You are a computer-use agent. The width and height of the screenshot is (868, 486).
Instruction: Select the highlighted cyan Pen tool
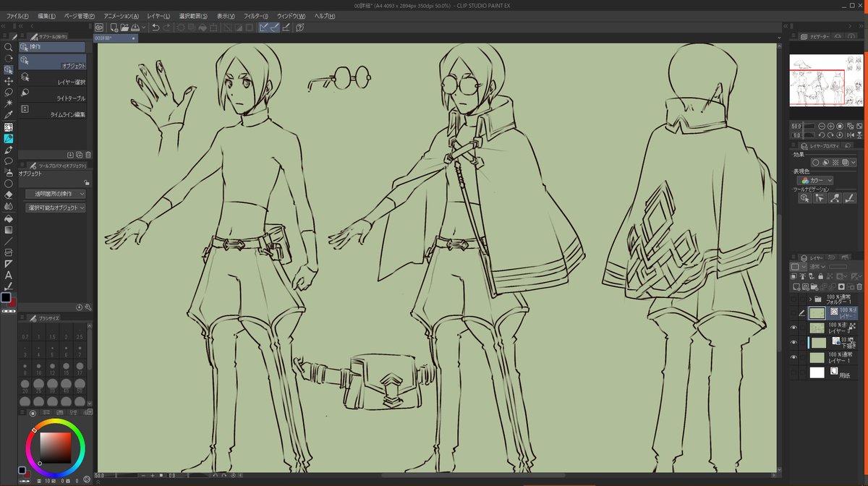(x=9, y=138)
